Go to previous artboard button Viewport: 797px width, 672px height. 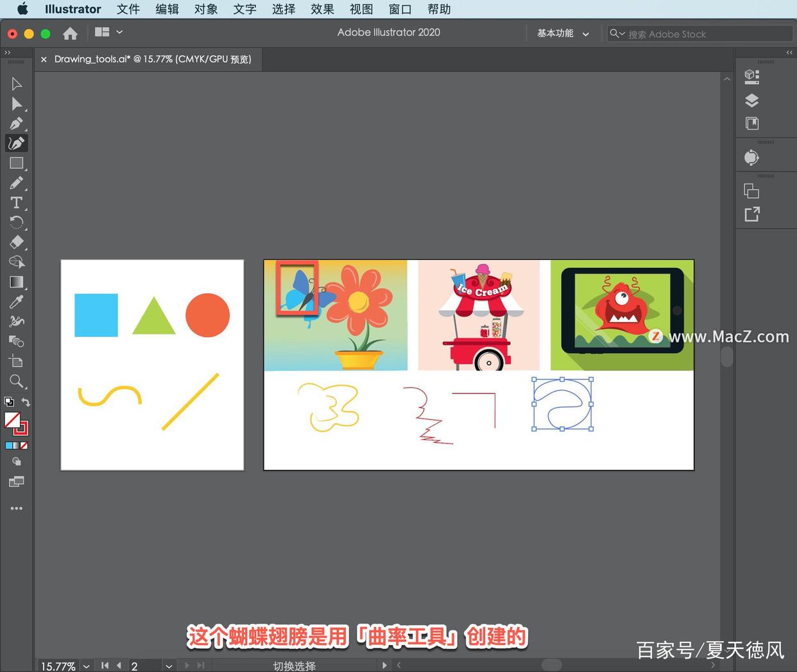[119, 666]
